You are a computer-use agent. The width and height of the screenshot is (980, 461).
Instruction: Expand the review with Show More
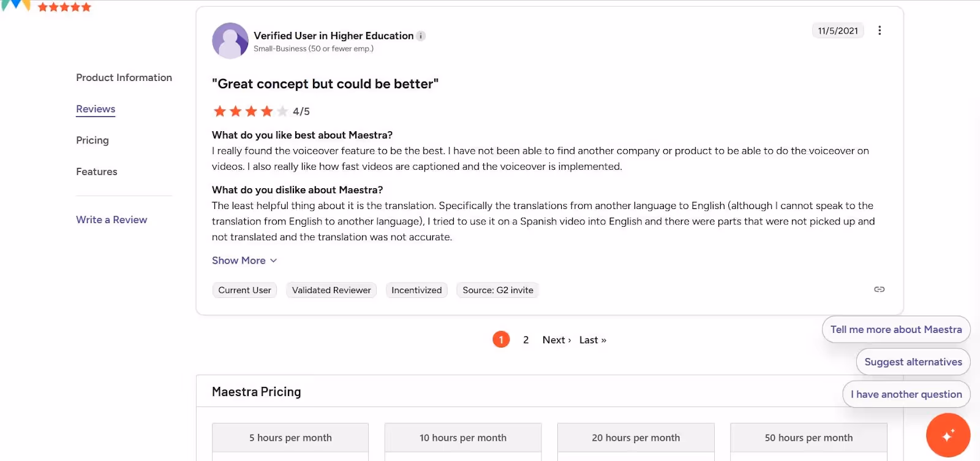tap(244, 261)
